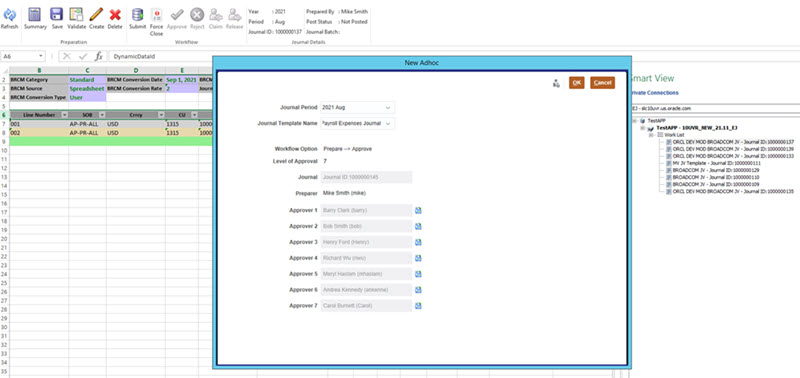Run Validate on the journal
Viewport: 800px width, 378px height.
coord(76,15)
